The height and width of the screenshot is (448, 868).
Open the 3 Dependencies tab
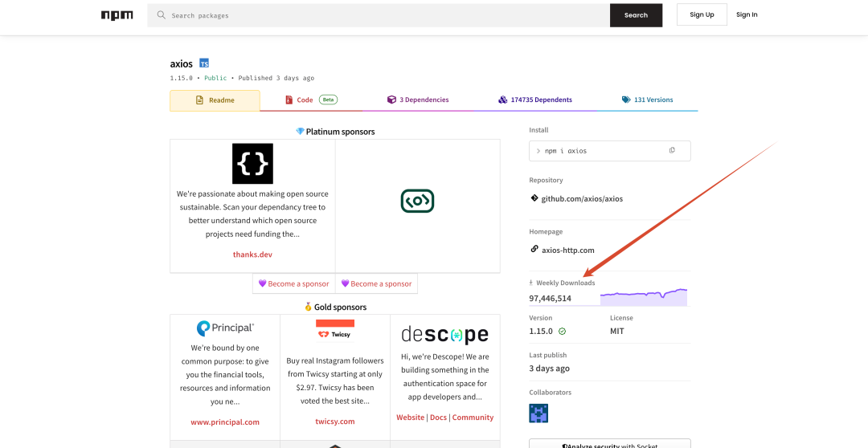(x=418, y=100)
